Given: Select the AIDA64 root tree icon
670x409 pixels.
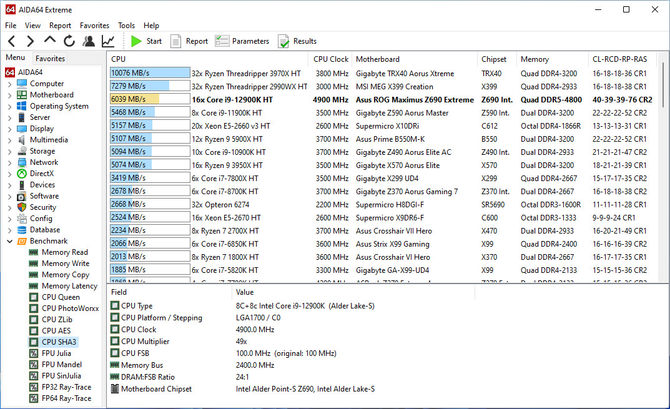Looking at the screenshot, I should pyautogui.click(x=10, y=72).
